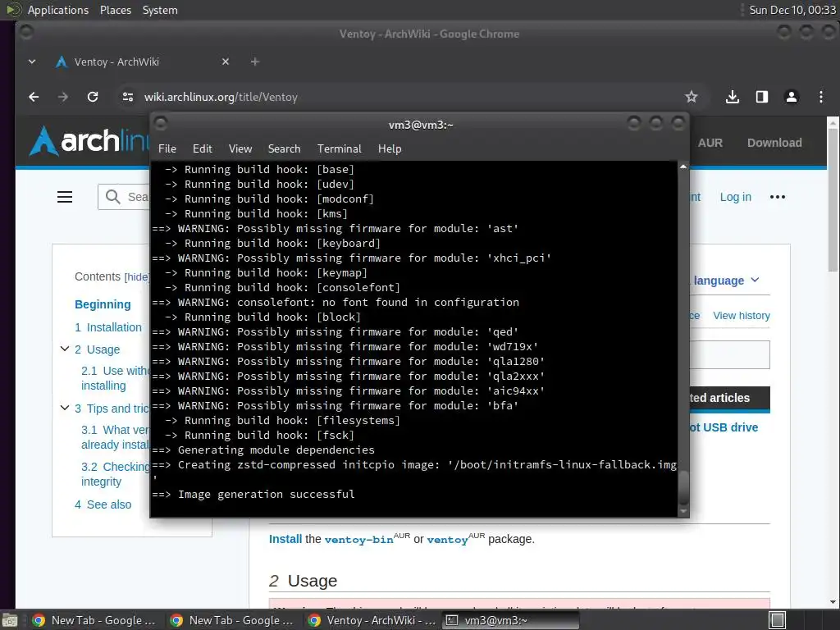
Task: Open terminal Edit menu
Action: (x=203, y=149)
